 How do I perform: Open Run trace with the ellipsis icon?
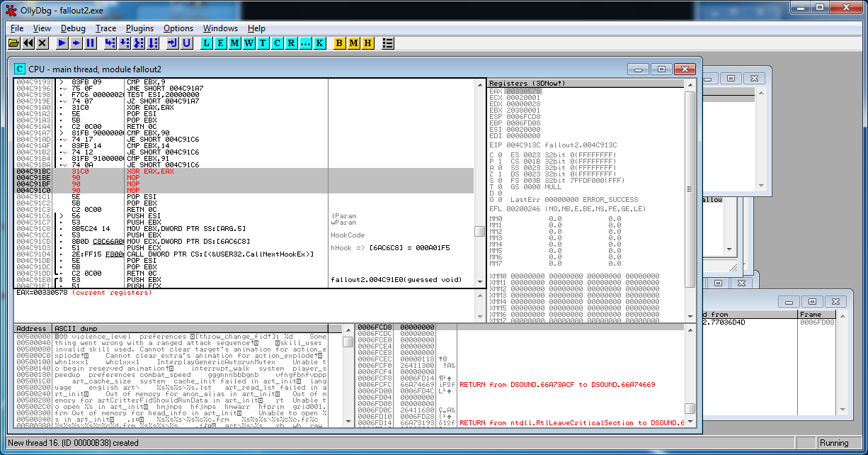305,43
